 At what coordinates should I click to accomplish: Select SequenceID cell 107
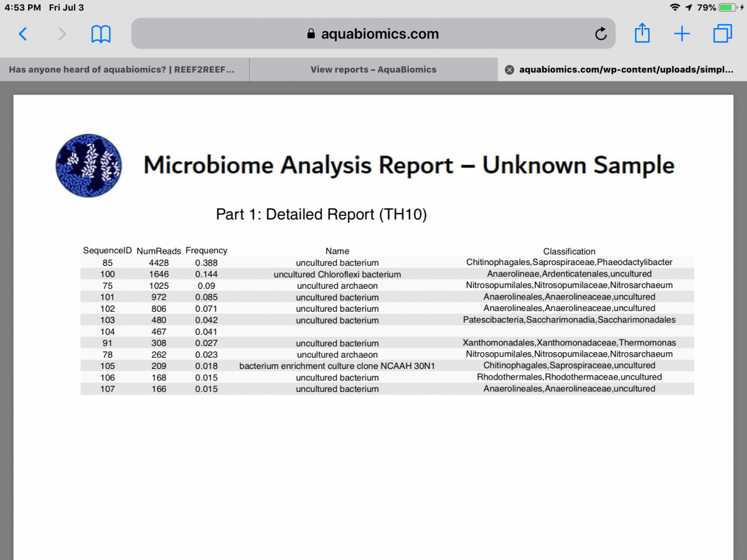(108, 389)
